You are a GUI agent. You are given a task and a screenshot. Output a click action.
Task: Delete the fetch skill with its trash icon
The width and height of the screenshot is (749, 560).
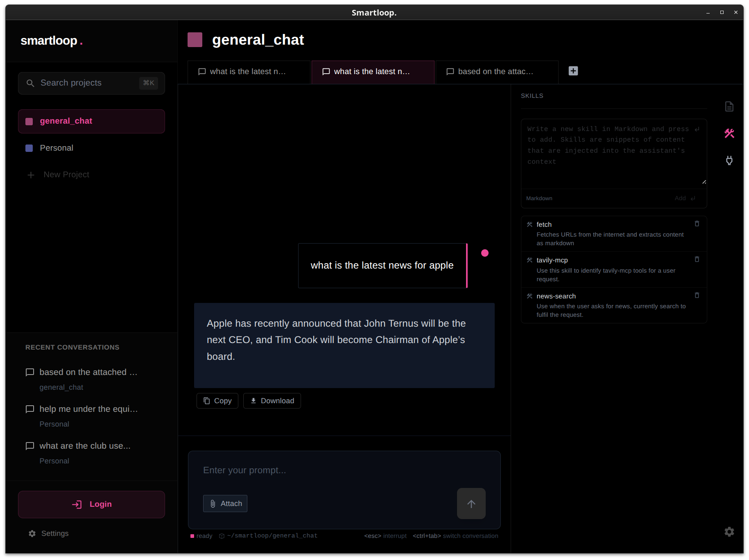point(697,224)
